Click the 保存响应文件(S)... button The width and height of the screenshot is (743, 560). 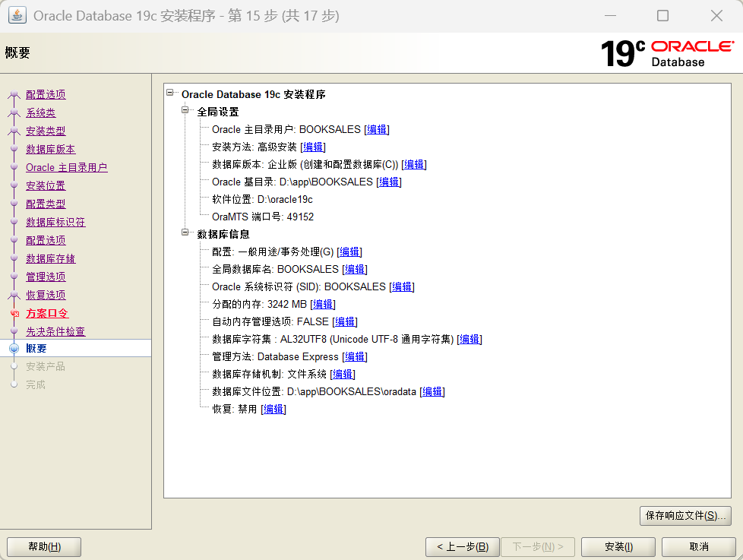coord(685,515)
